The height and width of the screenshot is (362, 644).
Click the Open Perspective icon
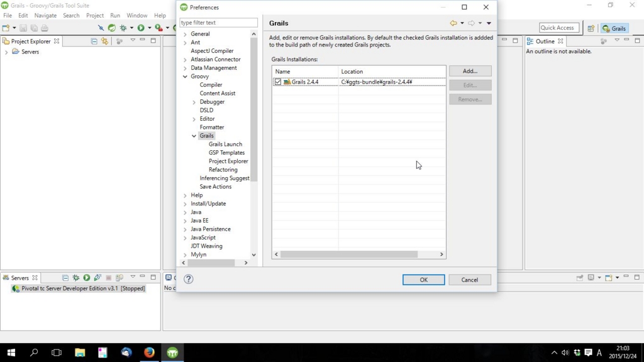tap(591, 28)
